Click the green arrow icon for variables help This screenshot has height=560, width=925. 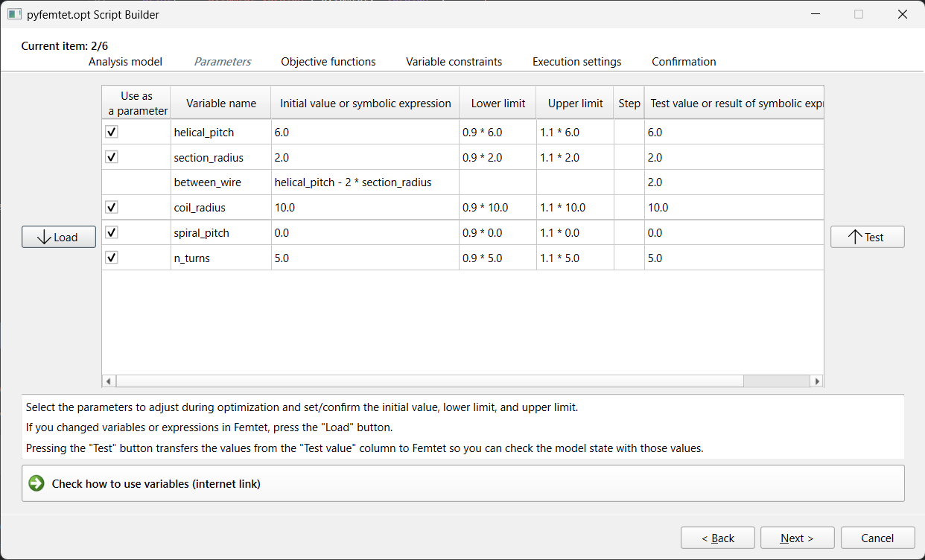click(36, 483)
